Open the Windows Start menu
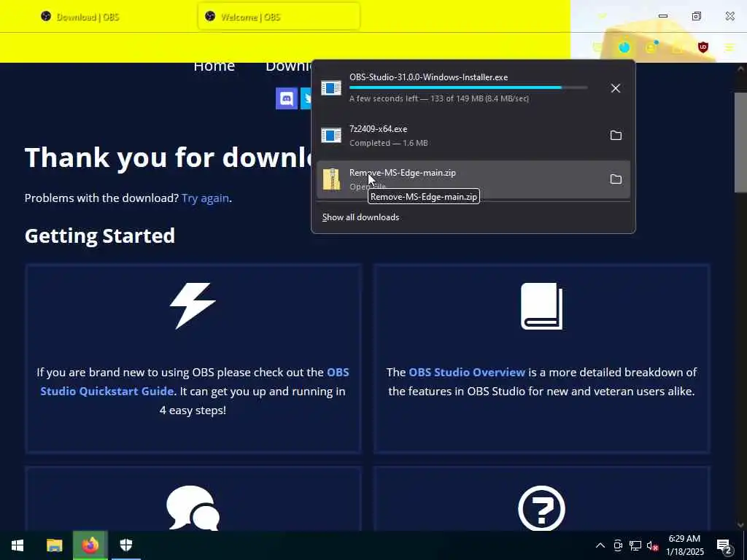Screen dimensions: 747x560 coord(18,545)
